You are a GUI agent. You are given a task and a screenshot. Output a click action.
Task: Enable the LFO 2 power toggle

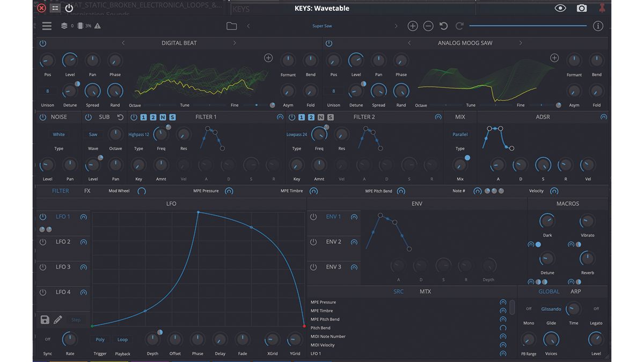42,242
